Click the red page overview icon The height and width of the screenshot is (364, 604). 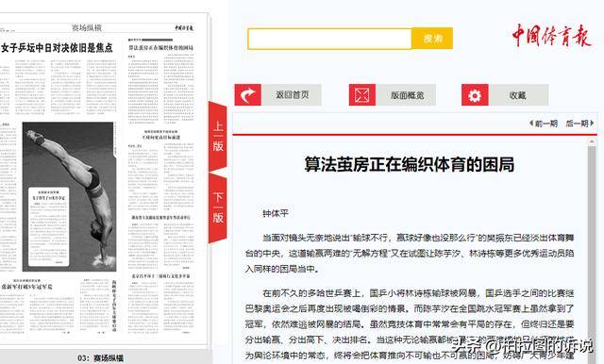362,94
